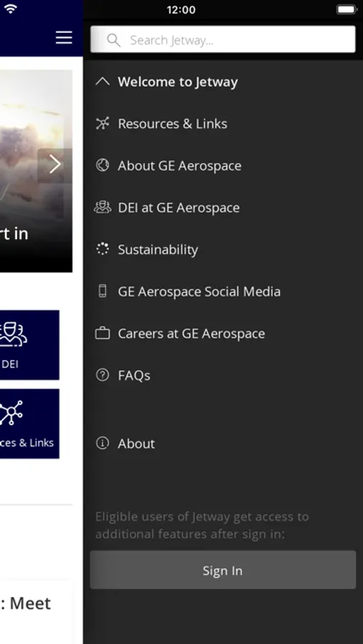
Task: Click the 'Eligible users of Jetway' notice text
Action: (202, 525)
